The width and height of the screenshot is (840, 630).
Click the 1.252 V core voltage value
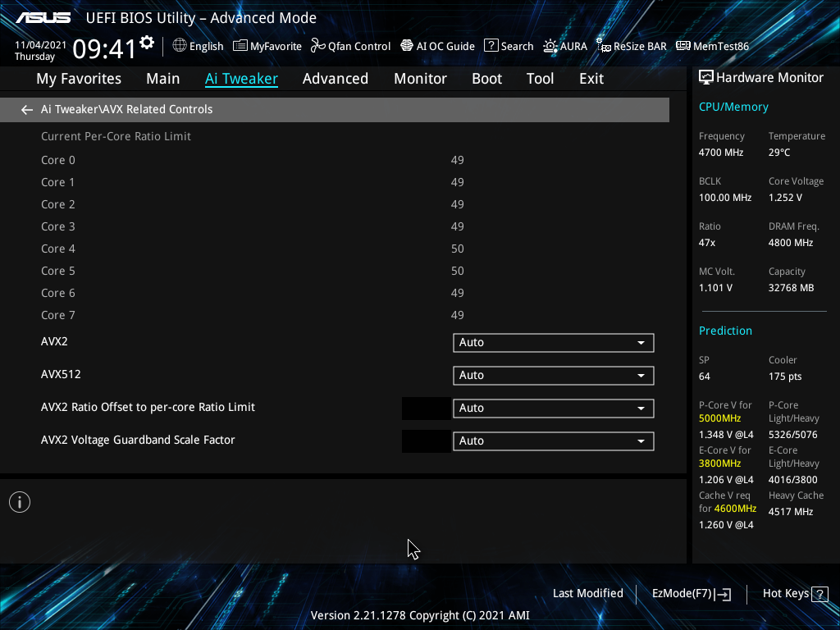tap(785, 198)
